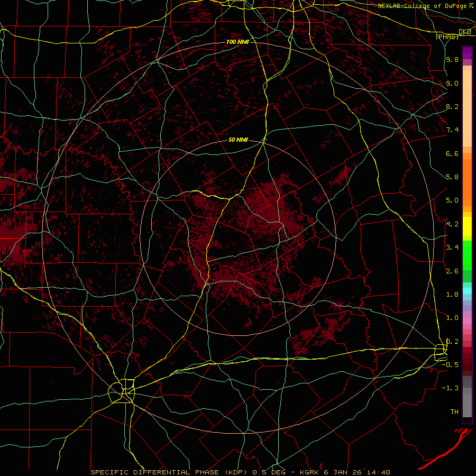
Task: Click the 9.8 scale value
Action: 452,59
